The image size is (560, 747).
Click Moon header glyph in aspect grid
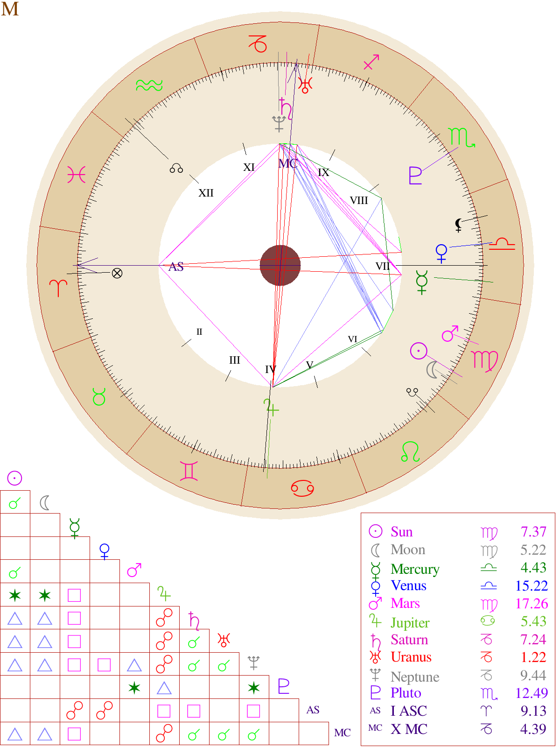coord(45,503)
